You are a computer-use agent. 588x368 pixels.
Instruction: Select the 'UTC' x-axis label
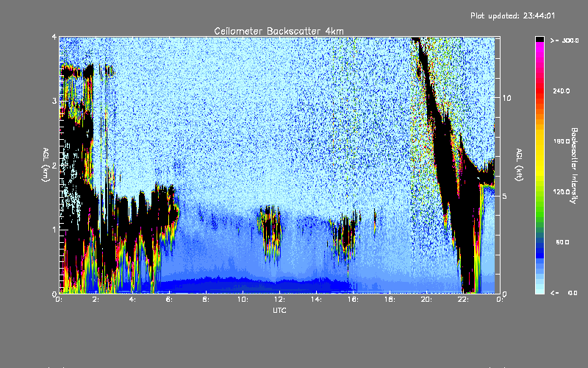coord(279,310)
